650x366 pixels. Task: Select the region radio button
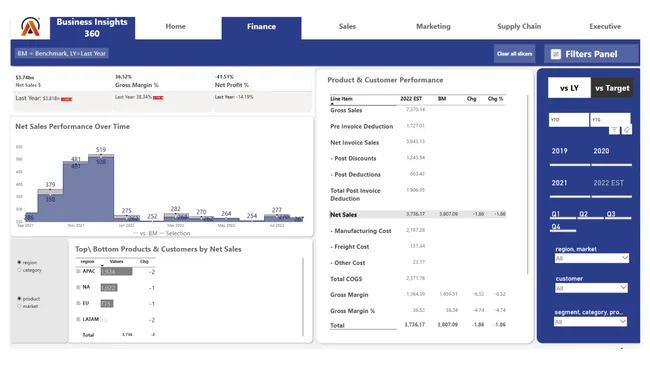pyautogui.click(x=19, y=262)
